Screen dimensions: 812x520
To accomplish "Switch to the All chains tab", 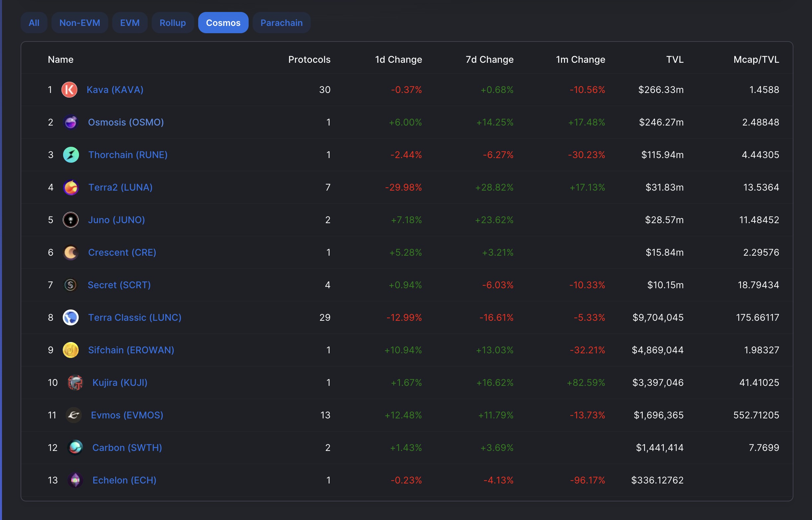I will pyautogui.click(x=34, y=23).
